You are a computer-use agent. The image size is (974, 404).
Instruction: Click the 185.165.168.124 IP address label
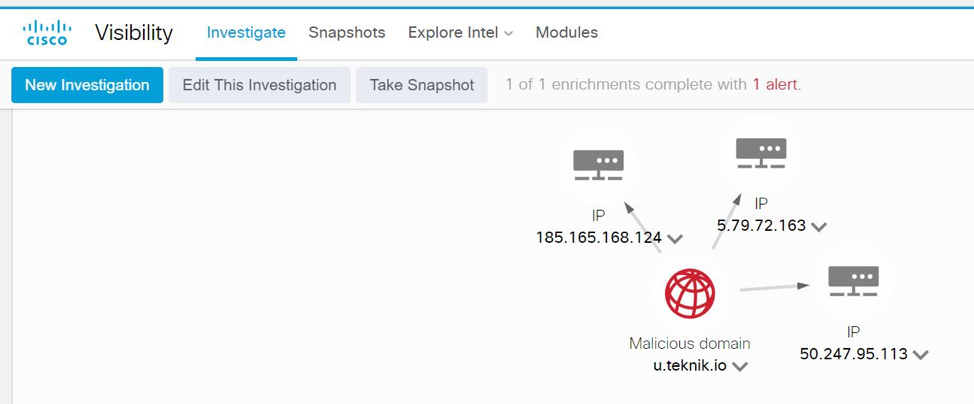tap(599, 238)
